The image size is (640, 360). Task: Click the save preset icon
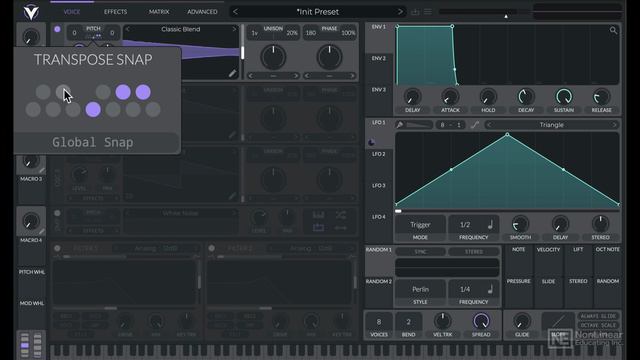point(415,12)
